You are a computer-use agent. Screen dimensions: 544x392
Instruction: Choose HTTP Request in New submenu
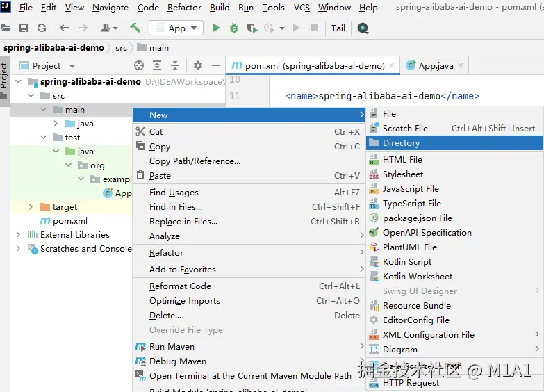pos(454,383)
